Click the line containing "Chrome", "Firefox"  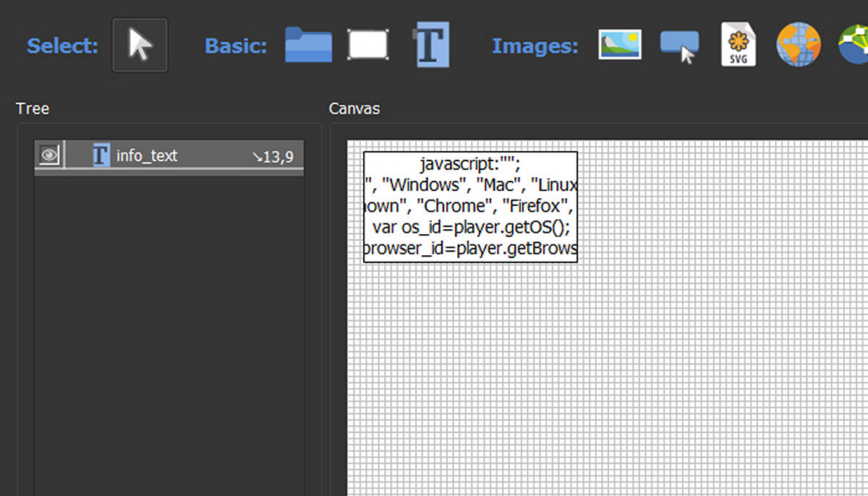[469, 206]
